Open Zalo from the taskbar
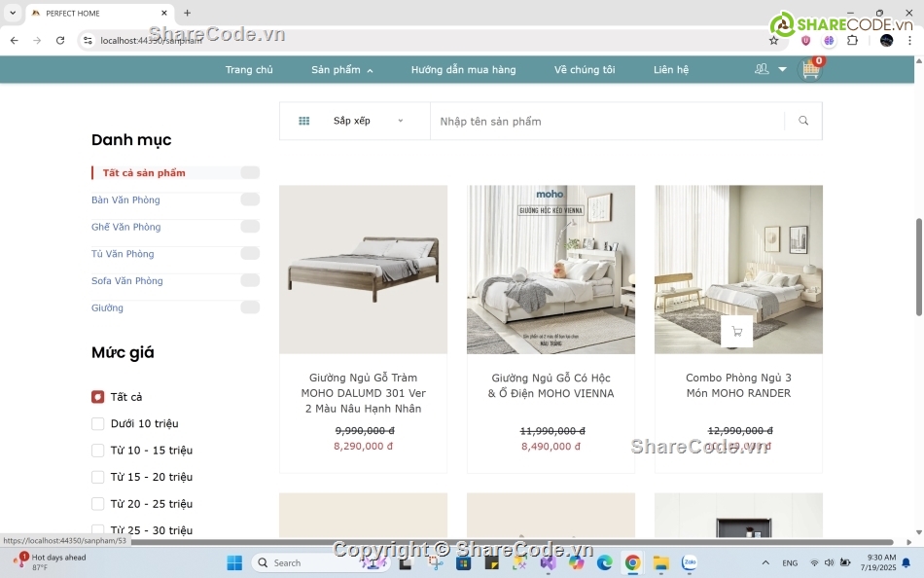924x578 pixels. pyautogui.click(x=689, y=562)
